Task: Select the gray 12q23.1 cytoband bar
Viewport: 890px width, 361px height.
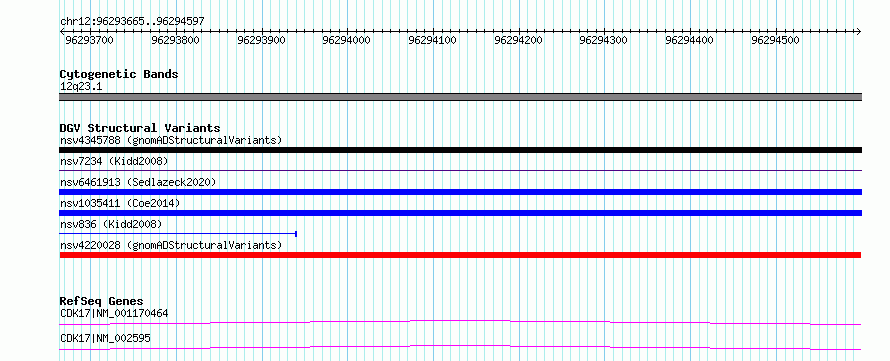Action: [460, 97]
